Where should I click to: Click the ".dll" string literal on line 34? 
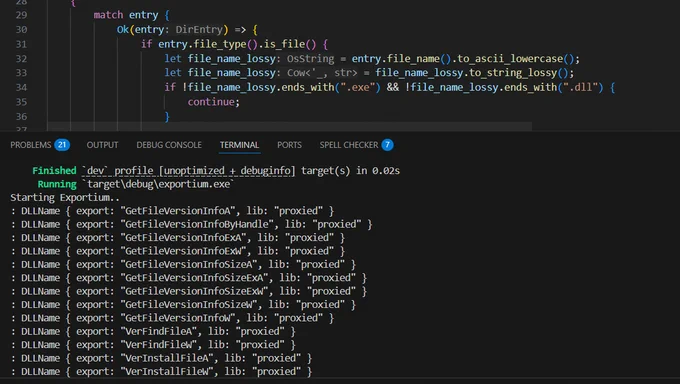(580, 88)
